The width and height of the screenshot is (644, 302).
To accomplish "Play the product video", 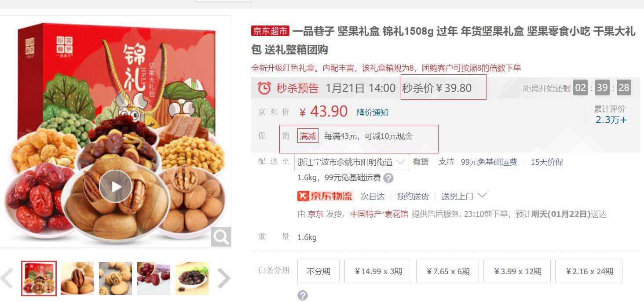I will pos(115,186).
